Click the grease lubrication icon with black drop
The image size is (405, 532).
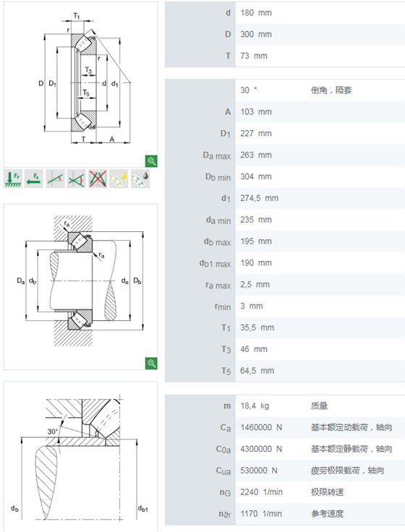tap(140, 178)
